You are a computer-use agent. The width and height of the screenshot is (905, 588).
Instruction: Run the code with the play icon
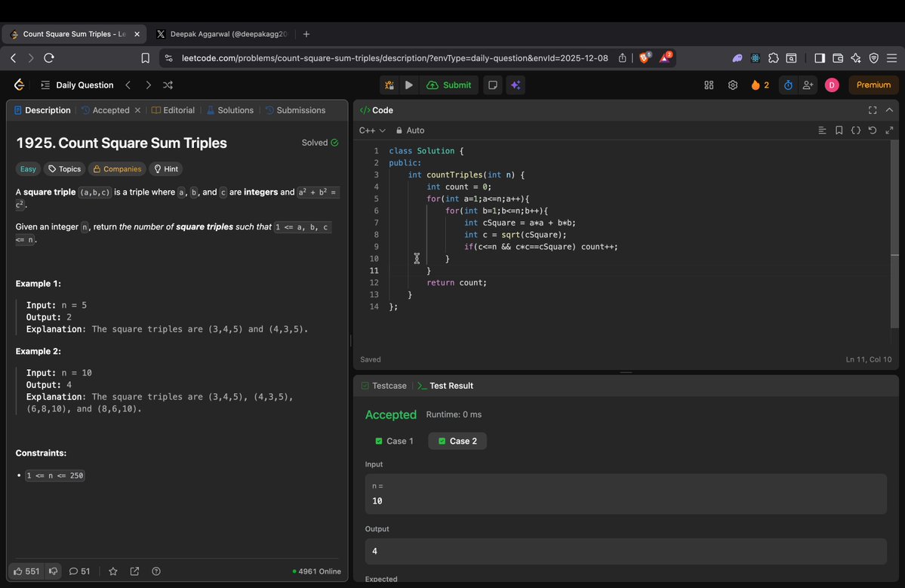tap(408, 85)
